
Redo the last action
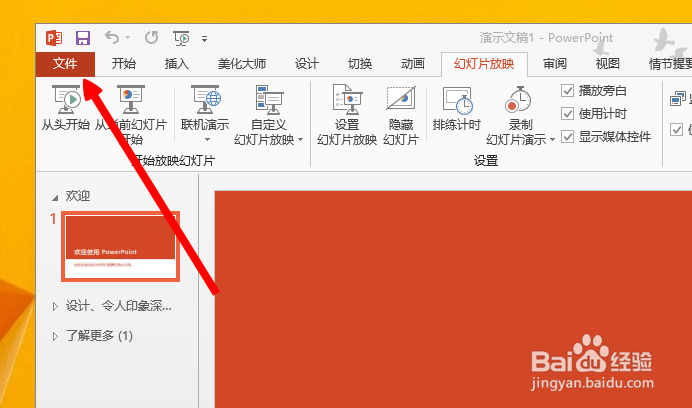coord(151,38)
